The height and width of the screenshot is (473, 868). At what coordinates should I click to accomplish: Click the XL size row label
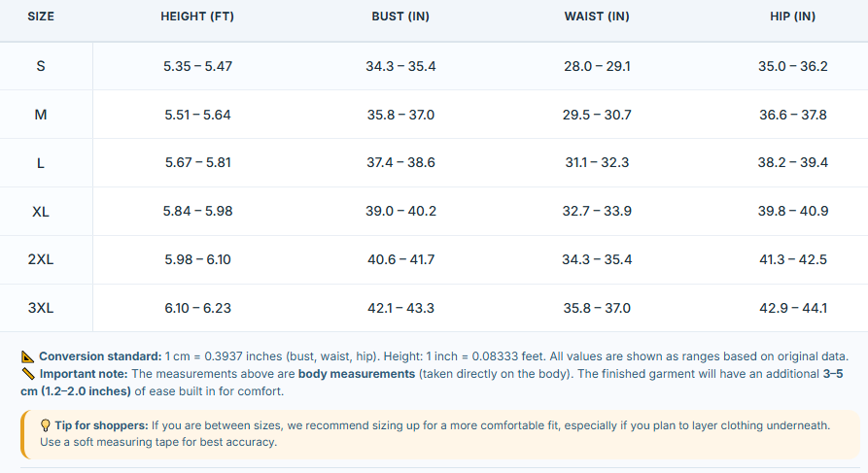pos(41,212)
